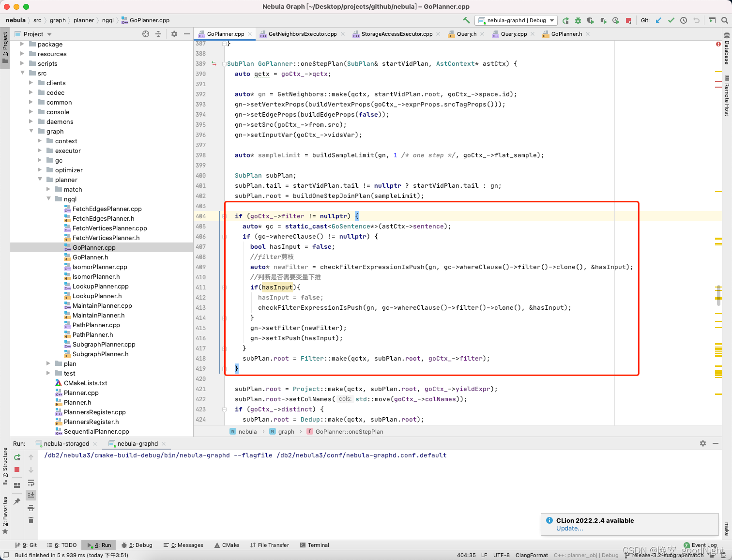
Task: Stop the running nebula-graphd process
Action: tap(17, 469)
